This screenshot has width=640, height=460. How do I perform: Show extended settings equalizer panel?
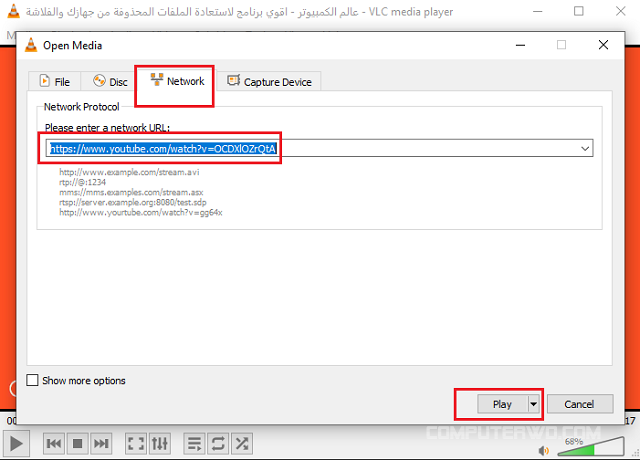pyautogui.click(x=160, y=443)
